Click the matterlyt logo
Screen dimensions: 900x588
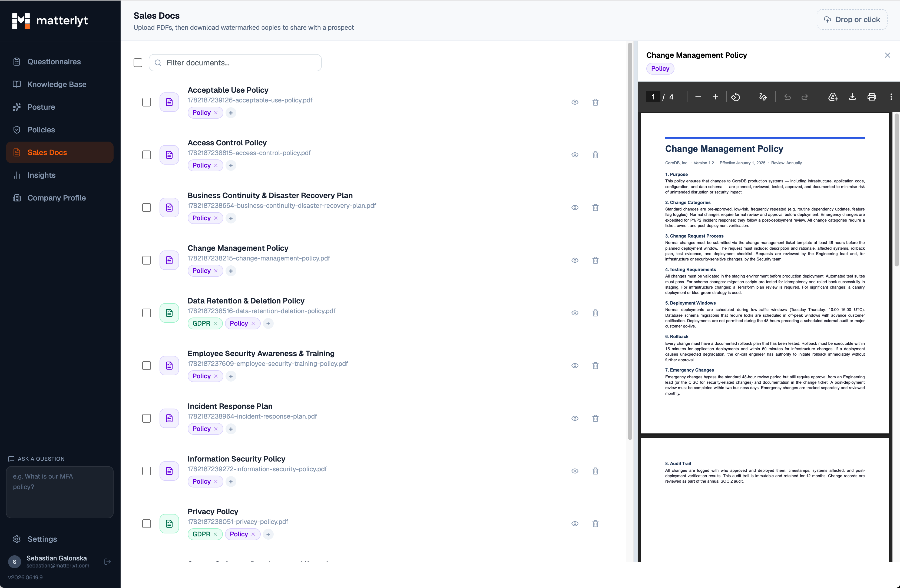click(49, 21)
